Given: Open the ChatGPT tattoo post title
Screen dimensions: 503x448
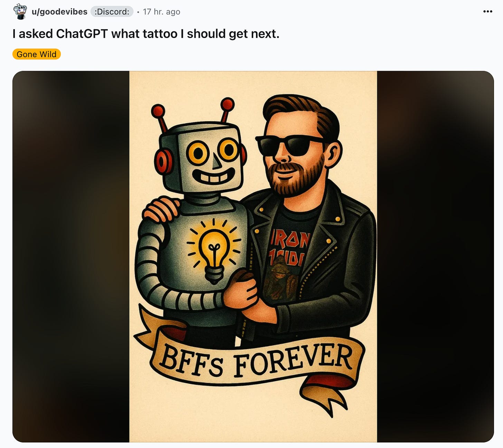Looking at the screenshot, I should pyautogui.click(x=146, y=34).
